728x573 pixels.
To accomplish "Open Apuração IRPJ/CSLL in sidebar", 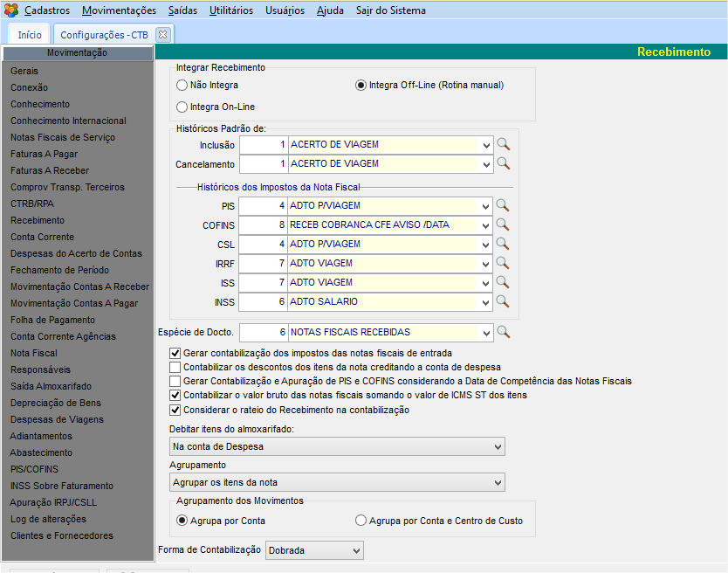I will coord(53,502).
